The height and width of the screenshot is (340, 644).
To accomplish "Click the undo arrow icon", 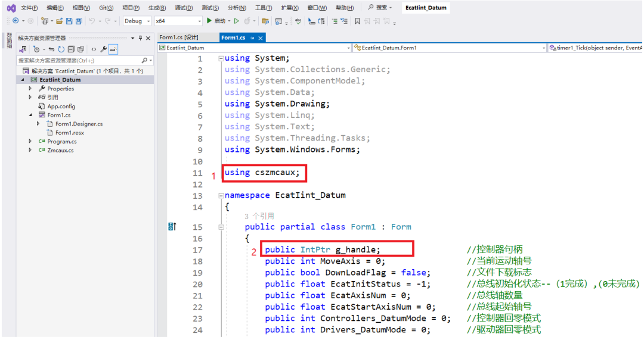I will tap(92, 21).
